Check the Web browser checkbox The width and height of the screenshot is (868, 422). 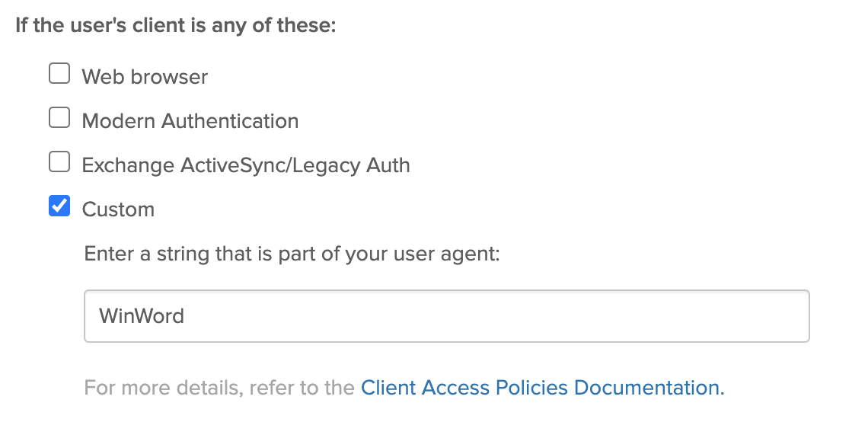59,74
